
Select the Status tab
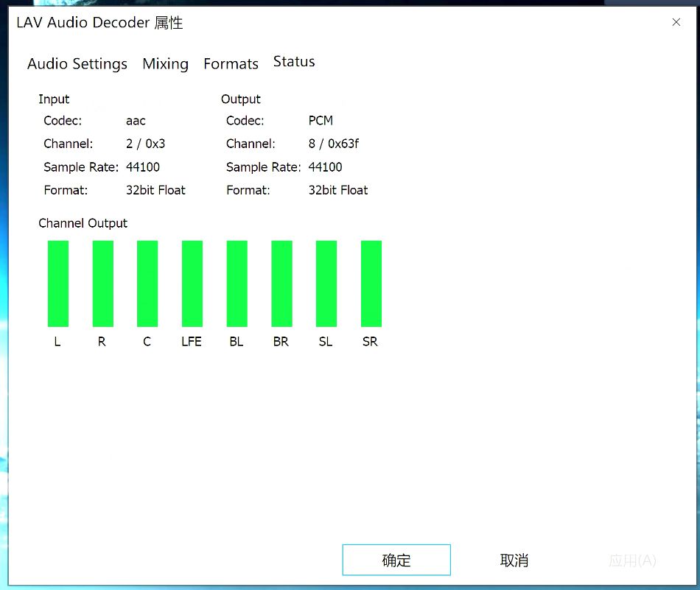pyautogui.click(x=294, y=62)
